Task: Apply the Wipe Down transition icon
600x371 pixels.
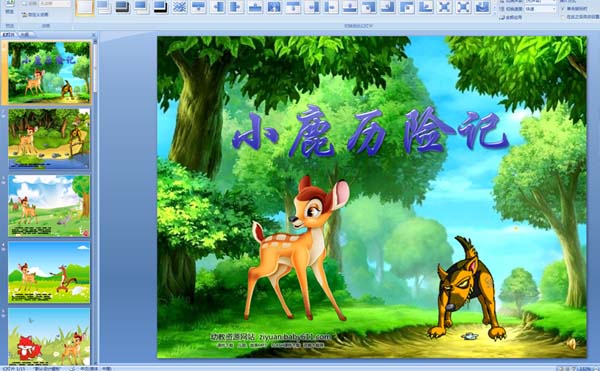Action: 199,7
